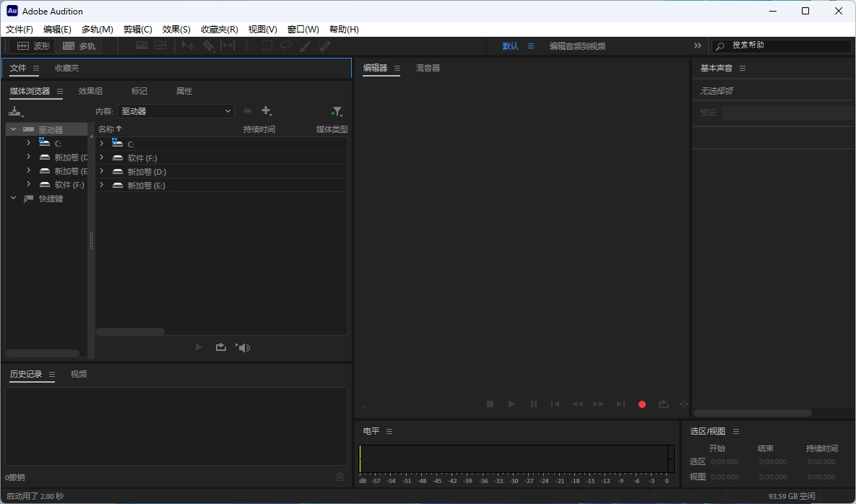Sort files by the 名称 column header
Viewport: 856px width, 504px height.
click(107, 129)
